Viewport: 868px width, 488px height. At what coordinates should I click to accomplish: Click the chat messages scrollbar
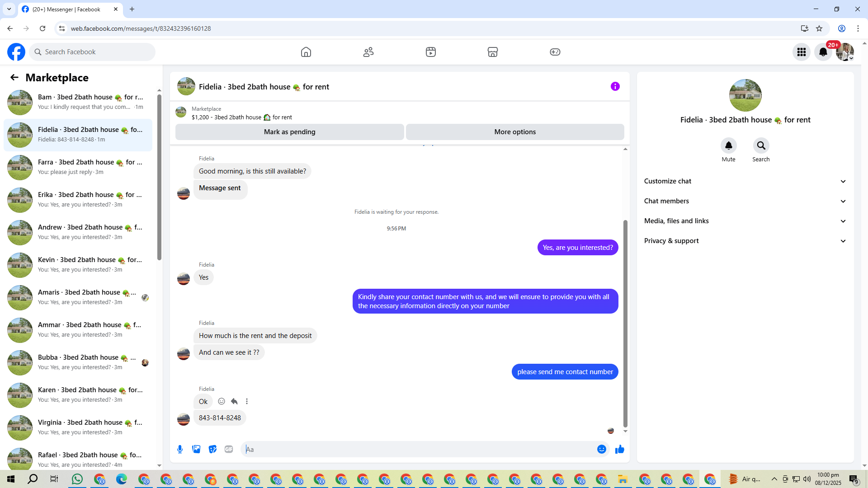click(x=625, y=324)
